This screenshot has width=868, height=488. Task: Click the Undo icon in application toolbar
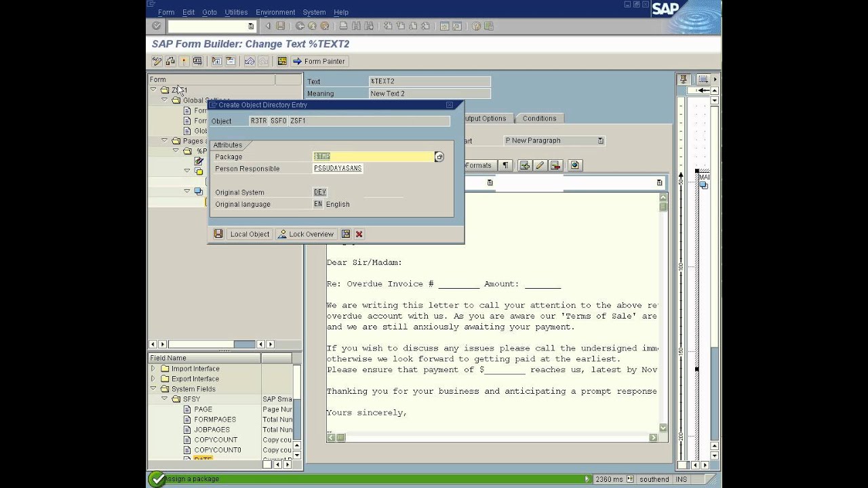coord(250,61)
